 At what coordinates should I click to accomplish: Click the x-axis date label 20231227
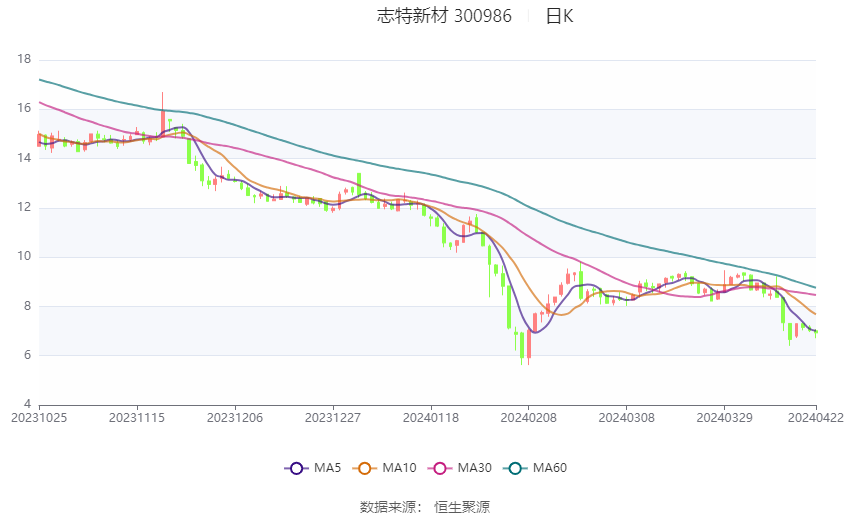pos(333,418)
